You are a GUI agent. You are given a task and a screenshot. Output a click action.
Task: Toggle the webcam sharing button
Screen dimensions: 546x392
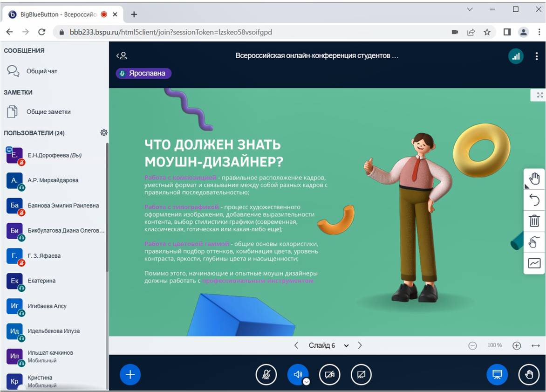point(329,374)
